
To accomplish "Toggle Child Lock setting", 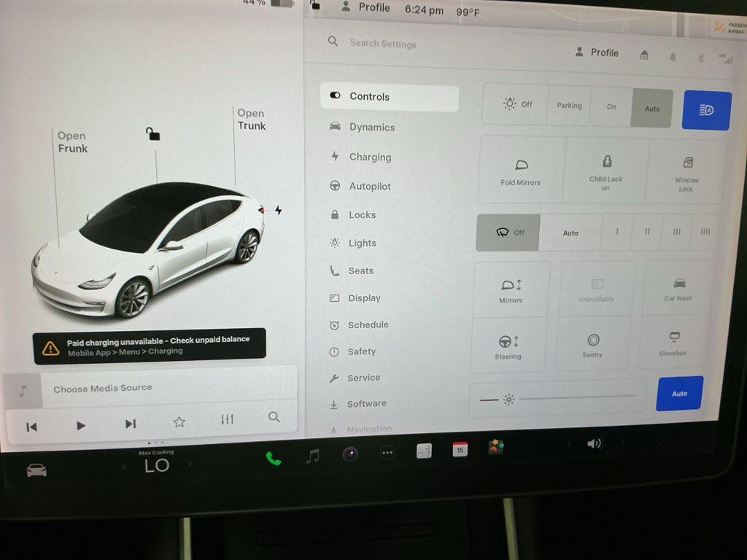I will 605,170.
